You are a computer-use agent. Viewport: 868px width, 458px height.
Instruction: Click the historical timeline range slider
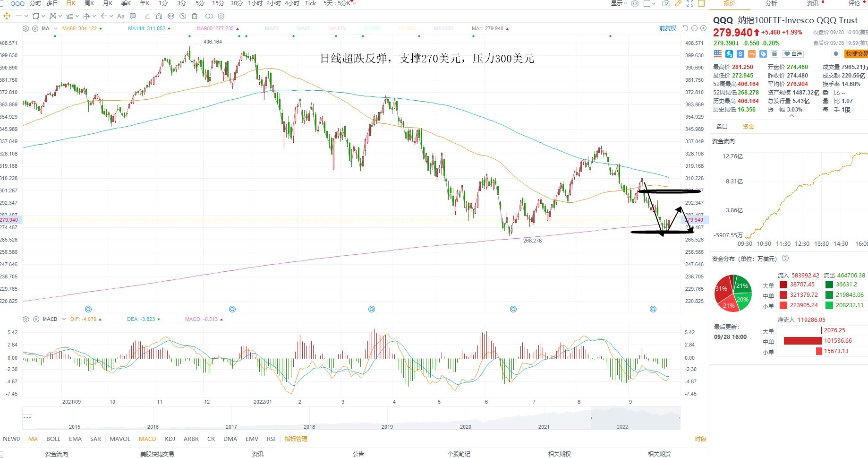(x=635, y=418)
